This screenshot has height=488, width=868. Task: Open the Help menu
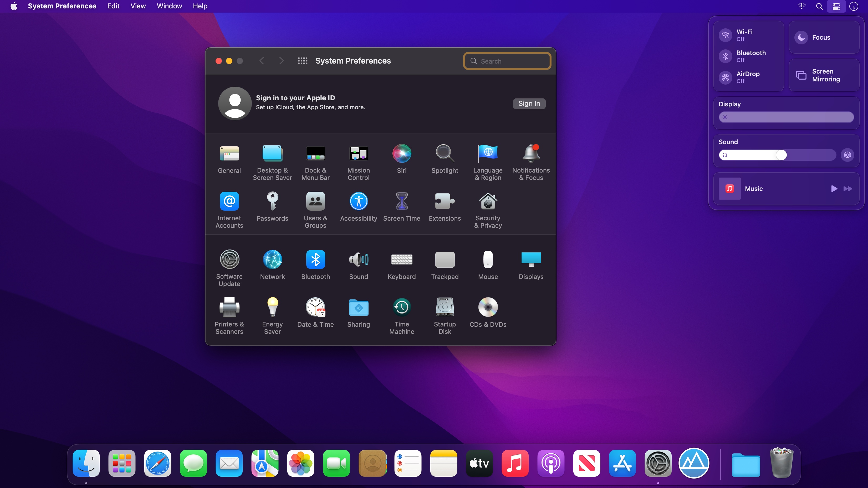[x=200, y=6]
